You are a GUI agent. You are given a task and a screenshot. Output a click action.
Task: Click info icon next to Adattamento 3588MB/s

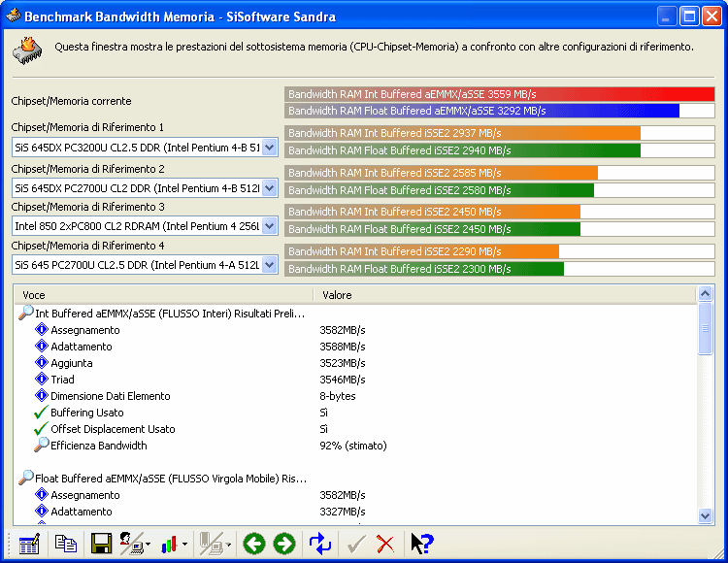point(42,346)
